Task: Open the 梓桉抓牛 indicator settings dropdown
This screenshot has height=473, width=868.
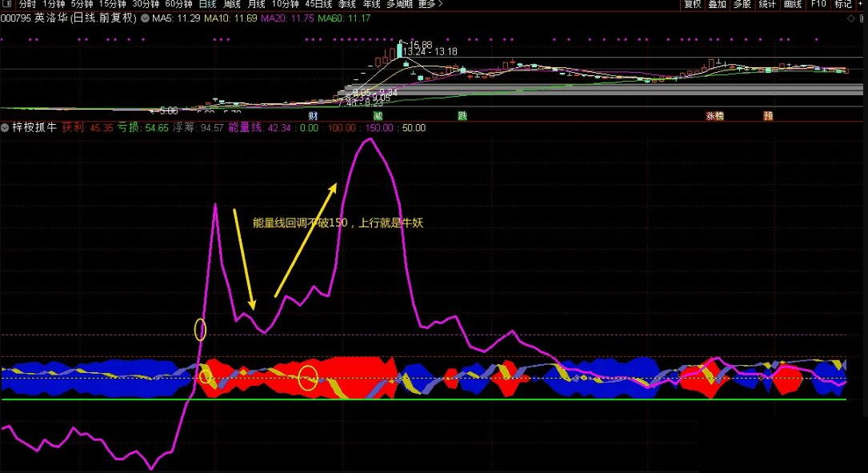Action: [x=5, y=128]
